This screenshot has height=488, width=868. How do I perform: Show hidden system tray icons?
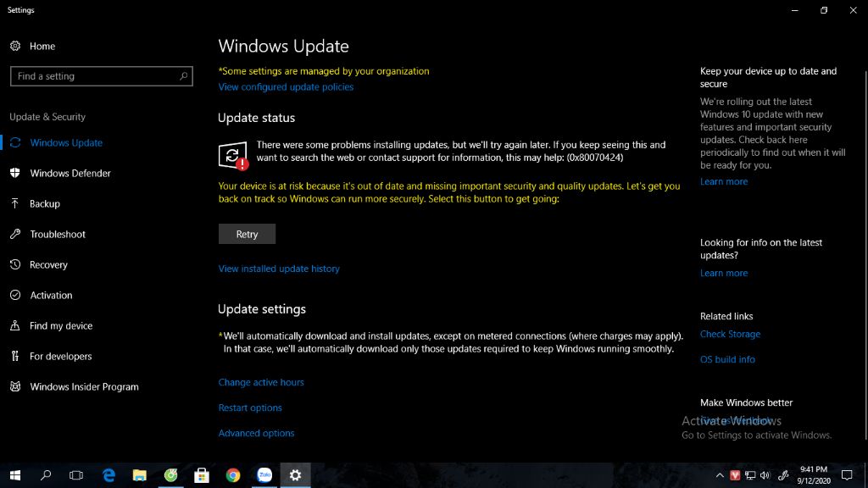tap(720, 475)
